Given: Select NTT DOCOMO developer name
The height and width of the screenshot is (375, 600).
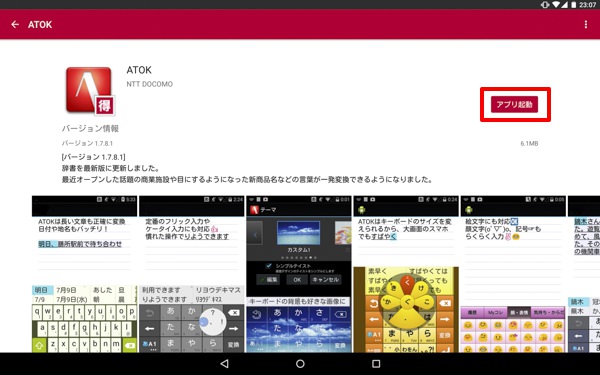Looking at the screenshot, I should coord(150,84).
